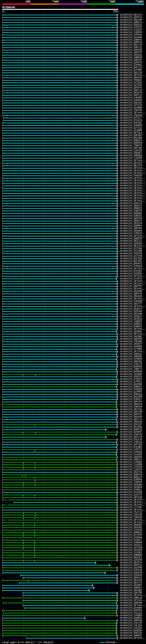Screen dimensions: 146x644
Task: Select hit label UniRef100_P49669
Action: pos(131,389)
